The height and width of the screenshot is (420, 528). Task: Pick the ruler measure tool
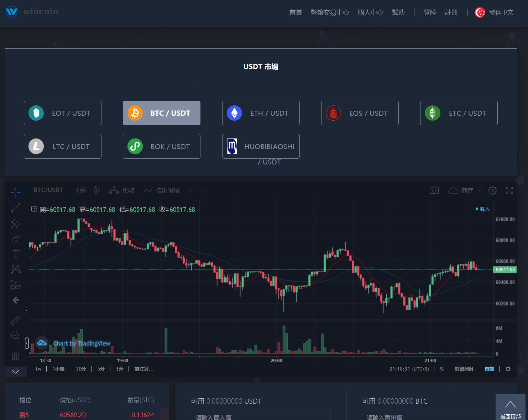[16, 321]
